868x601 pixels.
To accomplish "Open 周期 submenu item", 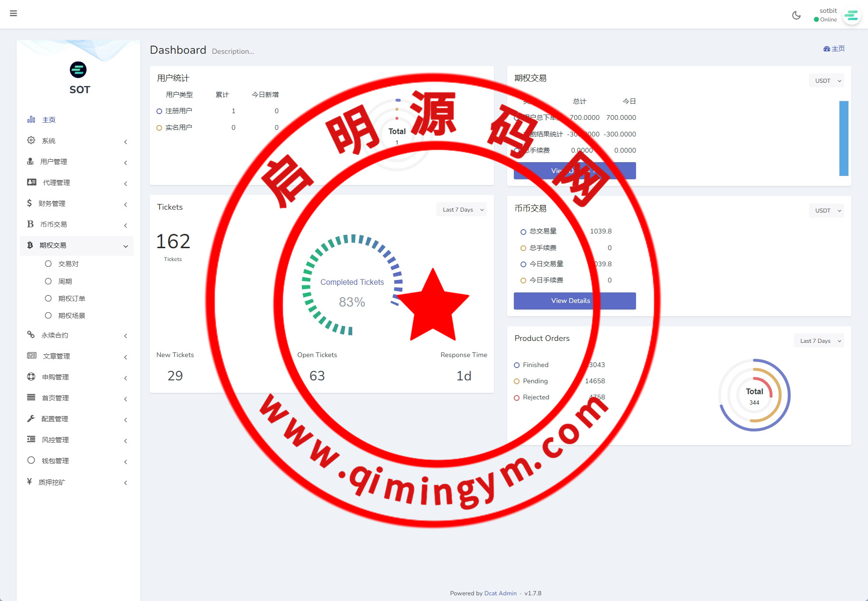I will click(65, 281).
